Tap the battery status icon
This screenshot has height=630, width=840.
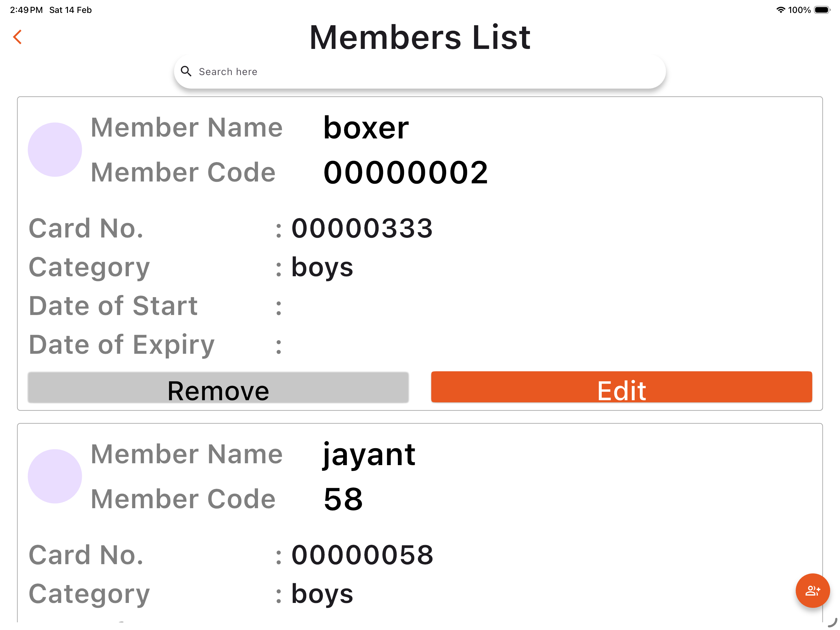pyautogui.click(x=822, y=10)
